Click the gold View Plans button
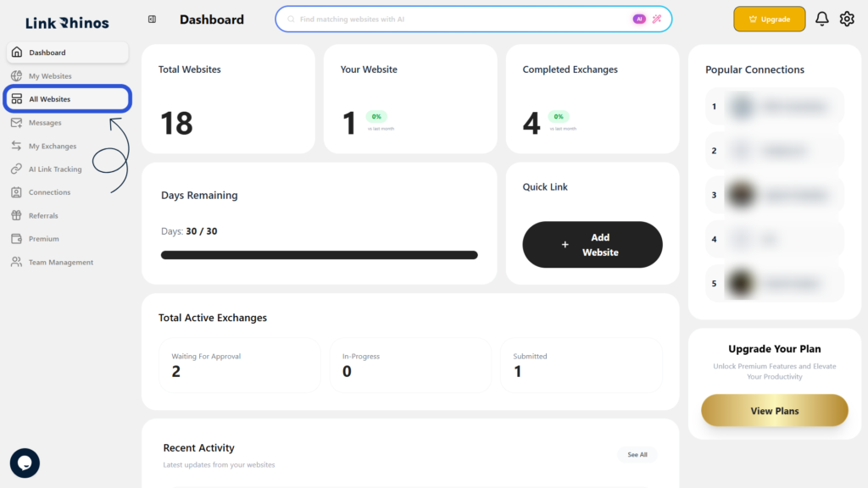 (x=775, y=411)
